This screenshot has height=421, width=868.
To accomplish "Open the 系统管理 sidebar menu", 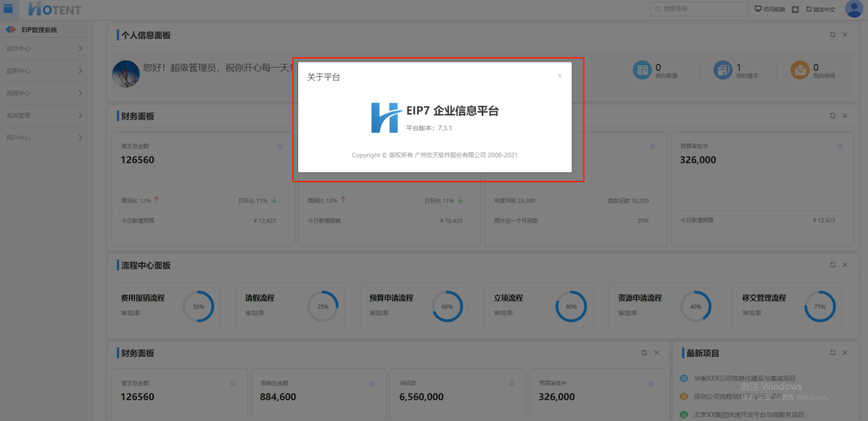I will (47, 115).
